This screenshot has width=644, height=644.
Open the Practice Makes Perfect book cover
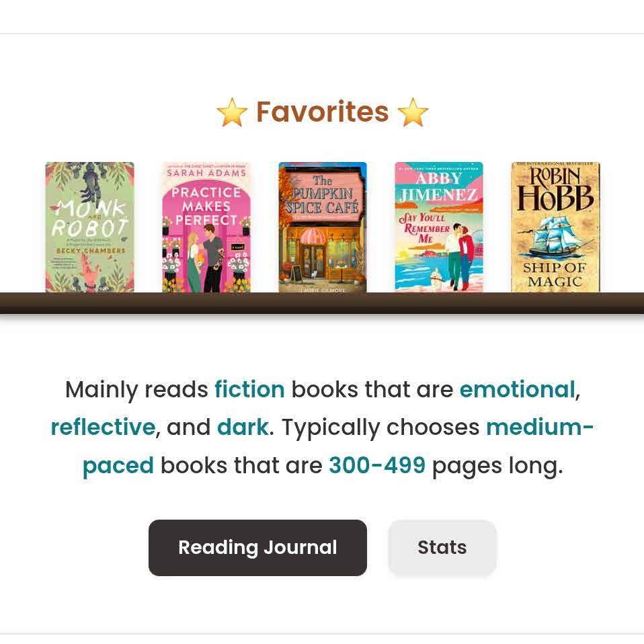(206, 227)
